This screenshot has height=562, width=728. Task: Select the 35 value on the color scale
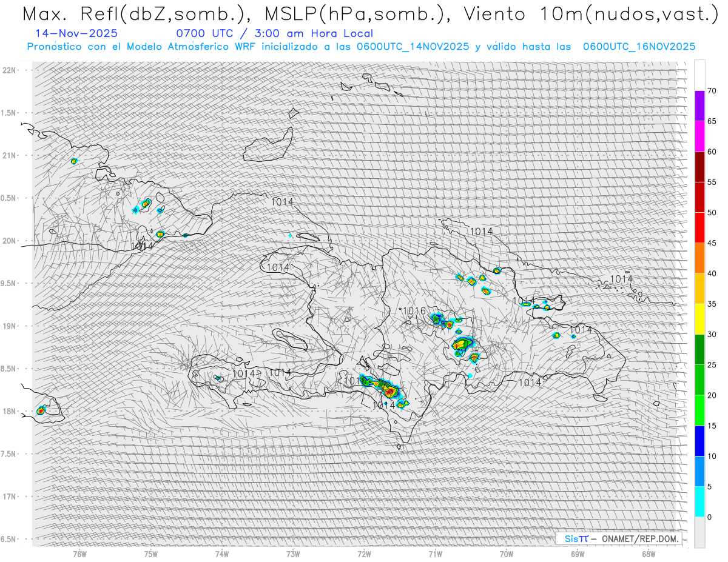tap(712, 304)
